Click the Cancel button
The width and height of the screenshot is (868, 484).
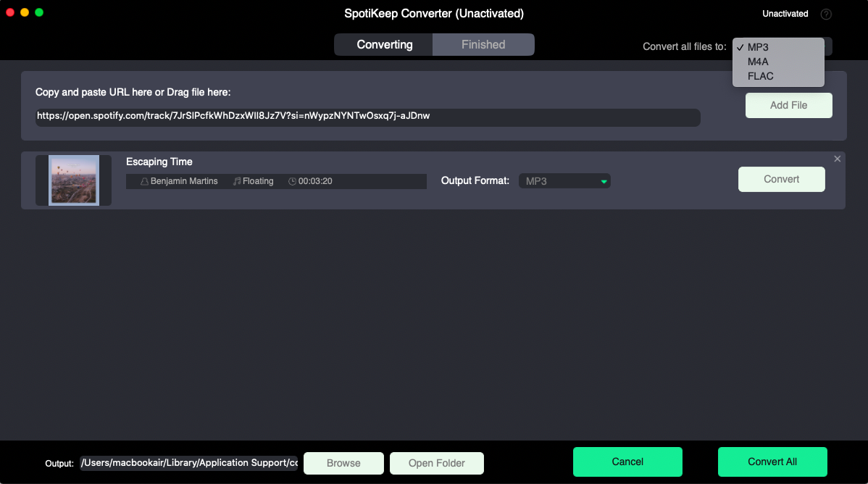point(627,462)
